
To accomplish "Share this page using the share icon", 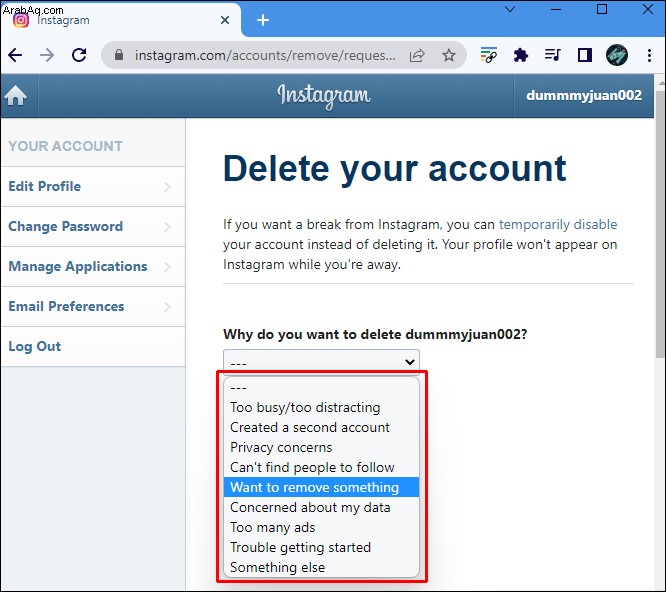I will coord(417,55).
